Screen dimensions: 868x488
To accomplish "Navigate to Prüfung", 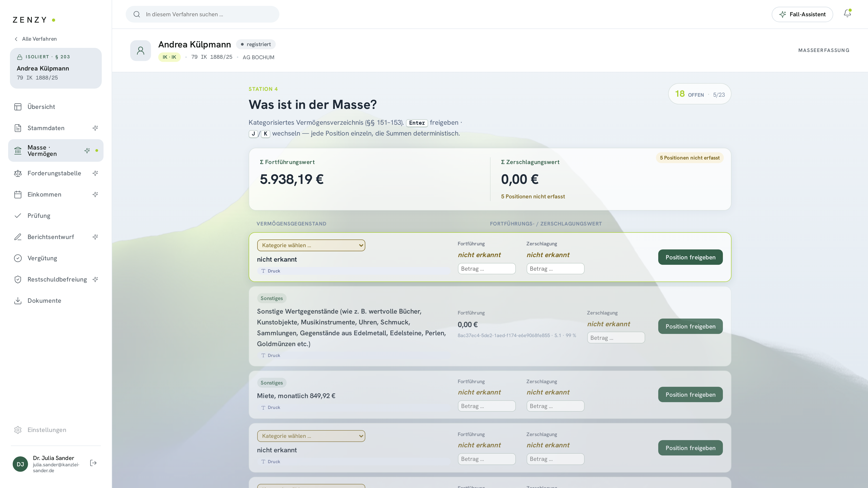I will coord(56,216).
